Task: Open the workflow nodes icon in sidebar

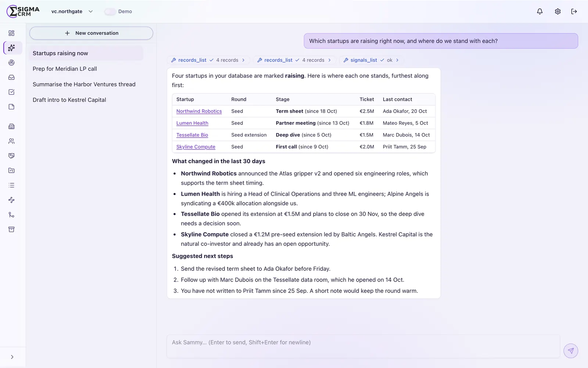Action: pos(11,200)
